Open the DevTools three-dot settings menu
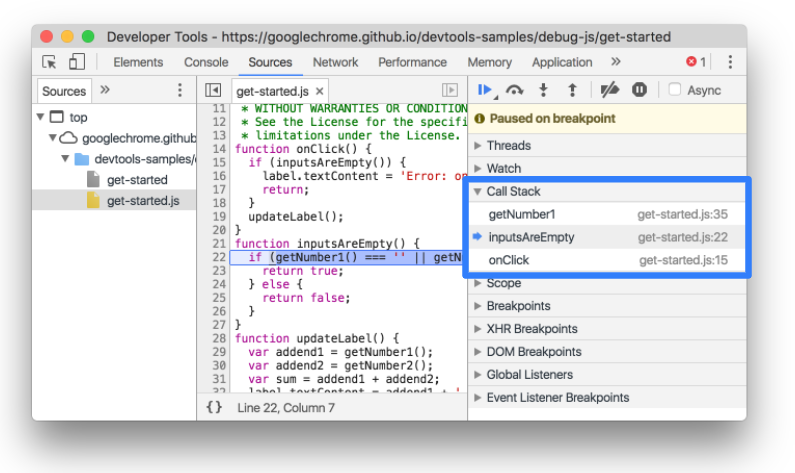Viewport: 795px width, 473px height. pyautogui.click(x=730, y=62)
